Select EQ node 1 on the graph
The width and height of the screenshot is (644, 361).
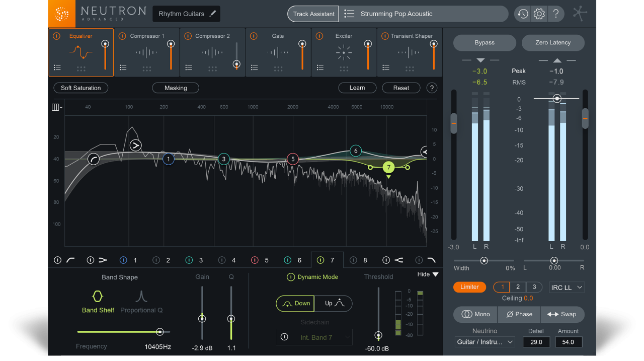coord(168,159)
